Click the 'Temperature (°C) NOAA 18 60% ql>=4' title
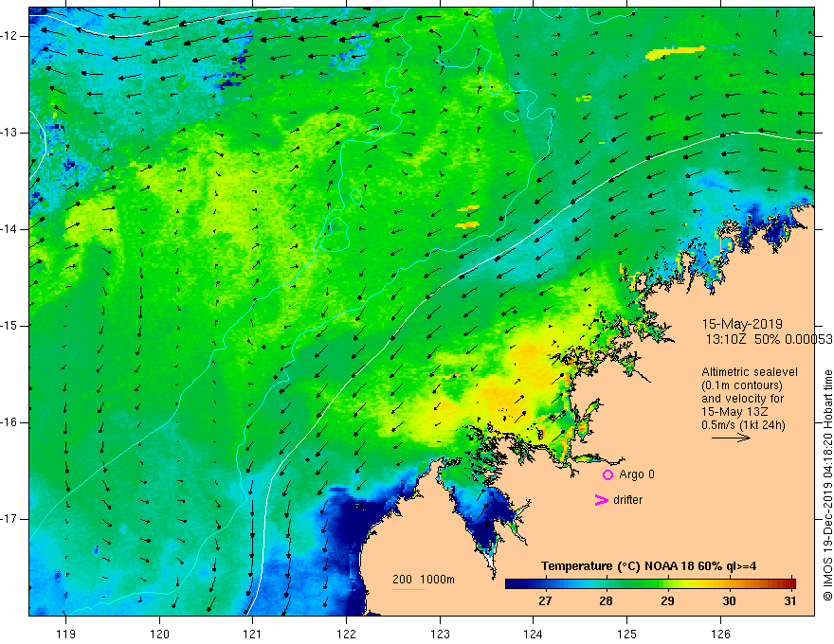Image resolution: width=834 pixels, height=644 pixels. point(649,566)
